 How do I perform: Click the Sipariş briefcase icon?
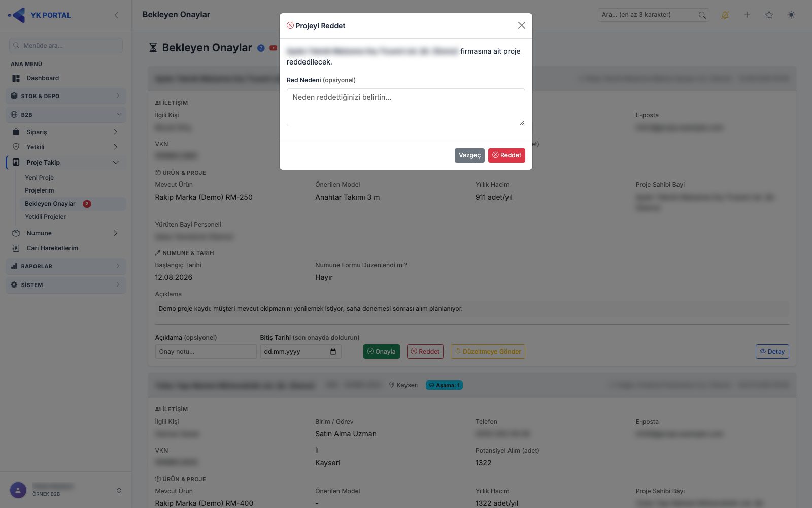tap(16, 132)
